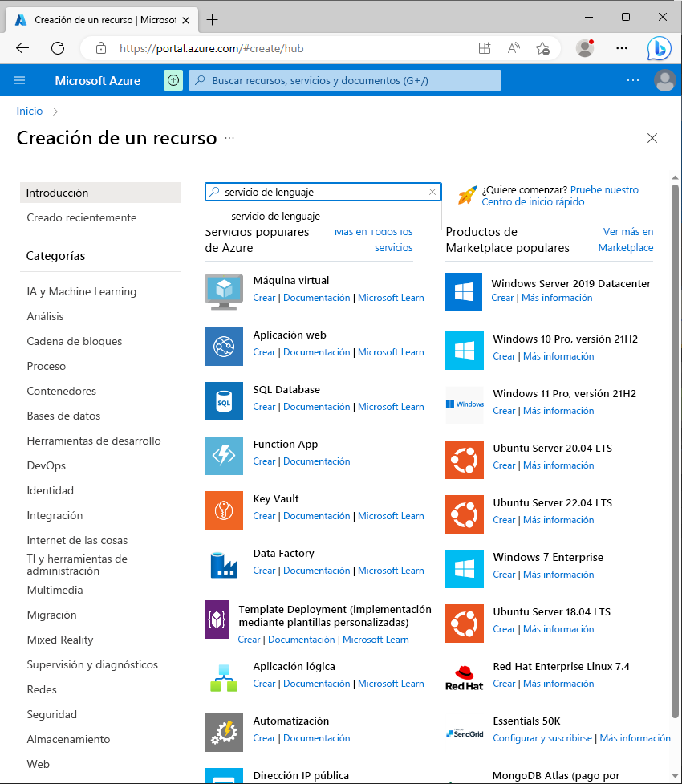The width and height of the screenshot is (682, 784).
Task: Click the Split screen icon in address bar
Action: tap(484, 48)
